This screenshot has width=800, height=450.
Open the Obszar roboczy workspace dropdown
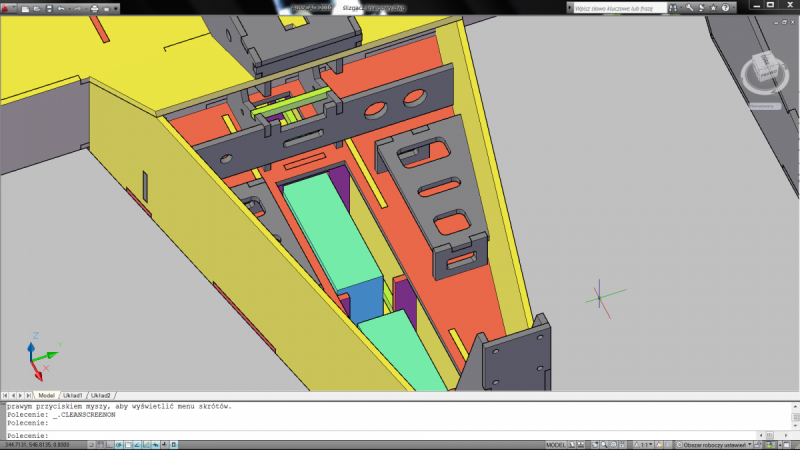pos(714,444)
